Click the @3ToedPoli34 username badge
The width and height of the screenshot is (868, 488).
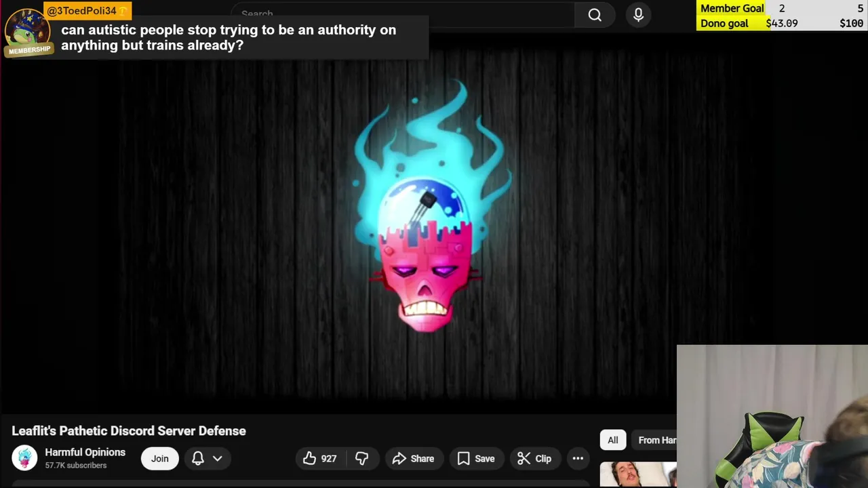click(87, 11)
